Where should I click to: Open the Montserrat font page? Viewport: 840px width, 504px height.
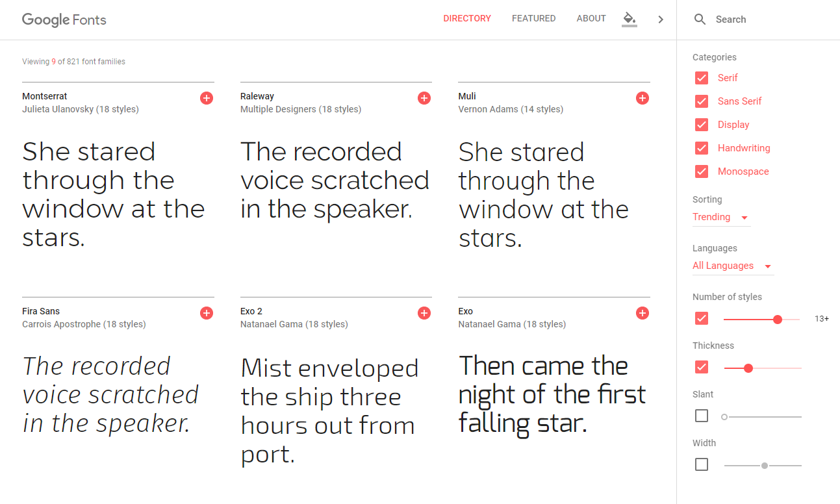coord(44,95)
